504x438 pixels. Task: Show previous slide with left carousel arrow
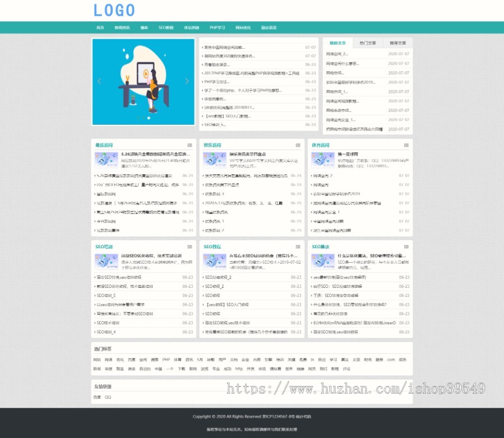pyautogui.click(x=99, y=81)
